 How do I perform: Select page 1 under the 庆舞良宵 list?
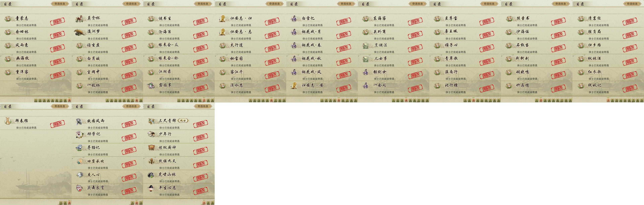pos(132,203)
